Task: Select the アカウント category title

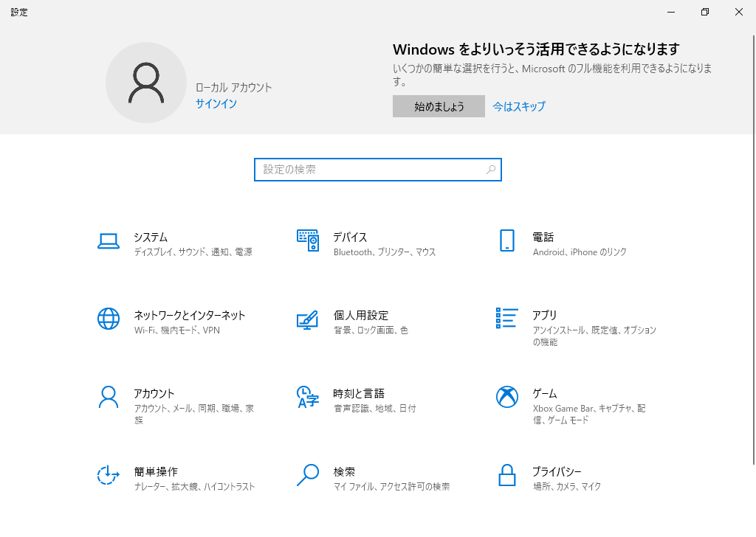Action: tap(154, 393)
